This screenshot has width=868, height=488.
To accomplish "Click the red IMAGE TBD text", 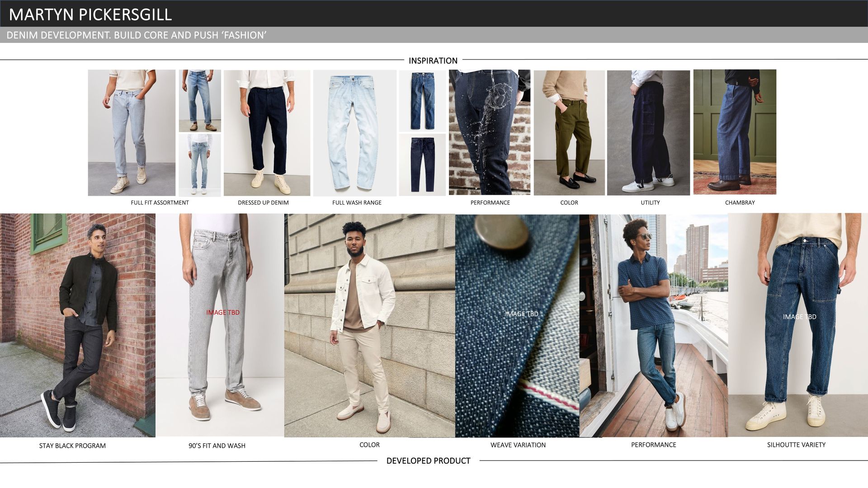I will tap(223, 312).
